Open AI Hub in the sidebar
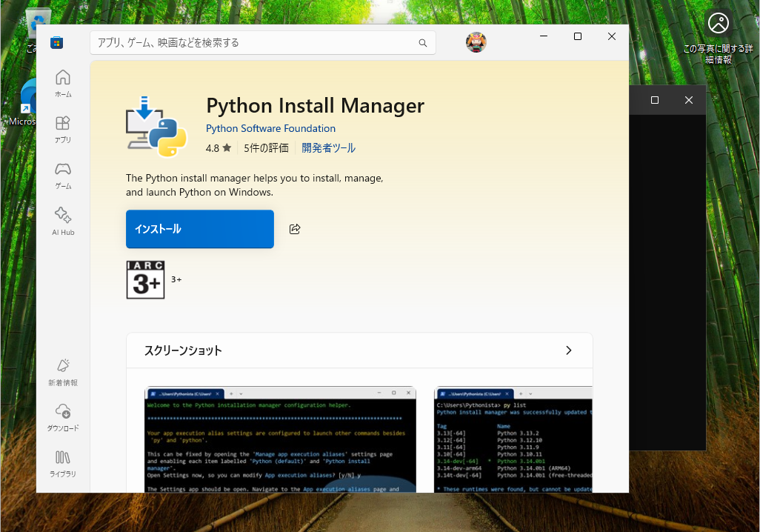 pyautogui.click(x=63, y=221)
